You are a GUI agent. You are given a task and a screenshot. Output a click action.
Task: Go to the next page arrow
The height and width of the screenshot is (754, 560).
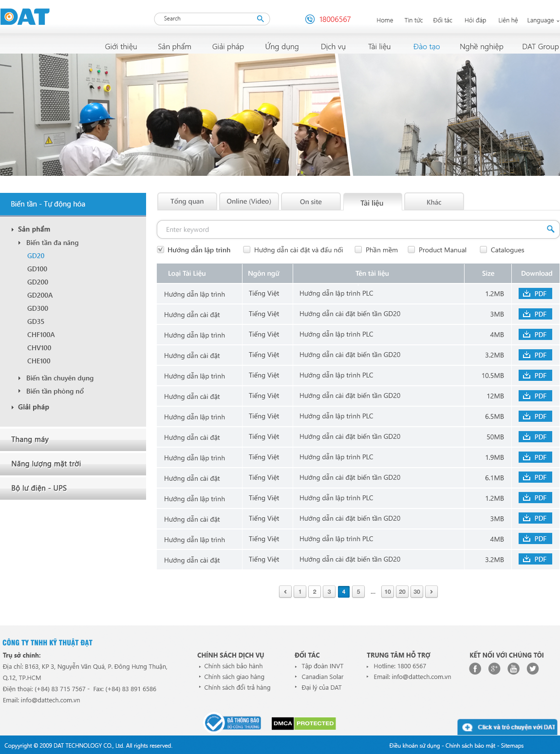(431, 592)
